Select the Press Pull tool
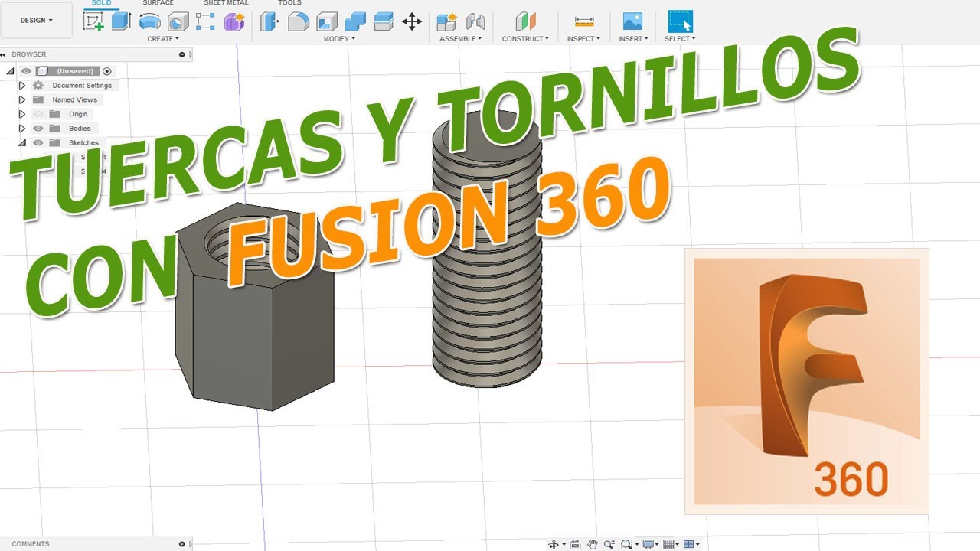This screenshot has width=980, height=551. (269, 21)
